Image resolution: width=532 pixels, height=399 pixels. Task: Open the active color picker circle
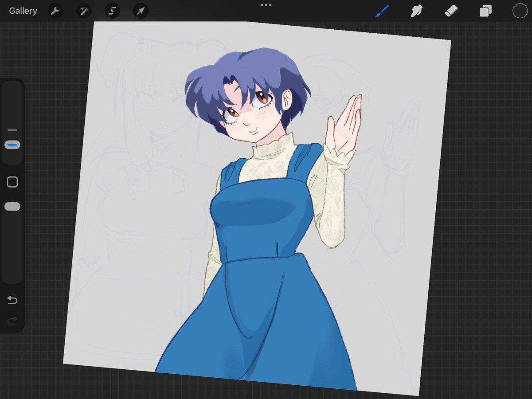click(519, 11)
